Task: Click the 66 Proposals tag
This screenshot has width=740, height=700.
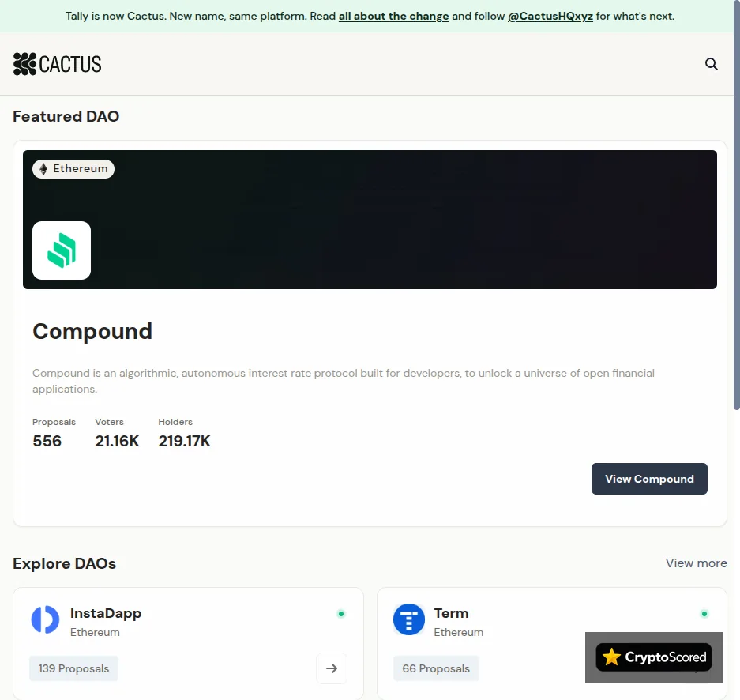Action: click(x=436, y=668)
